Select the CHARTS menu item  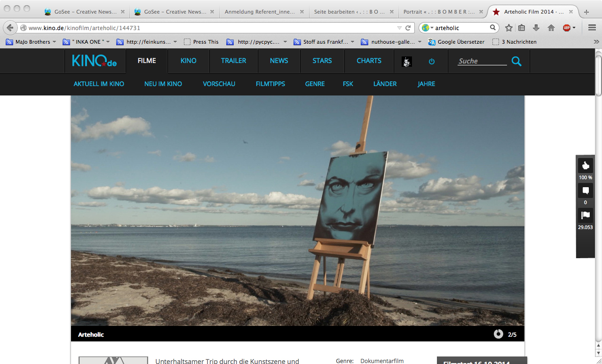coord(369,61)
